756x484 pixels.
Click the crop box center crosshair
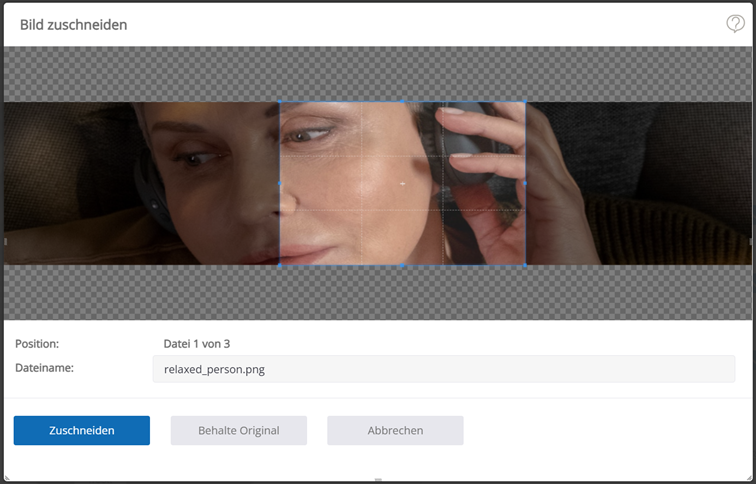coord(403,184)
